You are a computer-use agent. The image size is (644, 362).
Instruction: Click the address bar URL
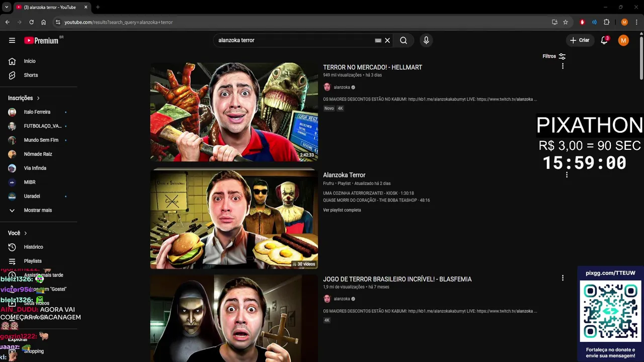pos(119,22)
